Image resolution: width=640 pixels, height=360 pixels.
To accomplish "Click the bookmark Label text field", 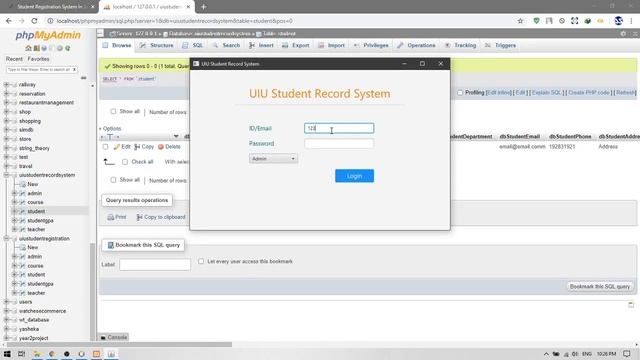I will (155, 264).
